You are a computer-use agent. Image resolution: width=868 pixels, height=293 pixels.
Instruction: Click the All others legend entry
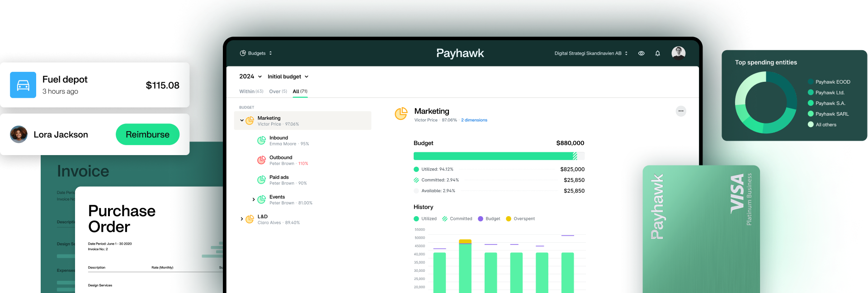[822, 125]
